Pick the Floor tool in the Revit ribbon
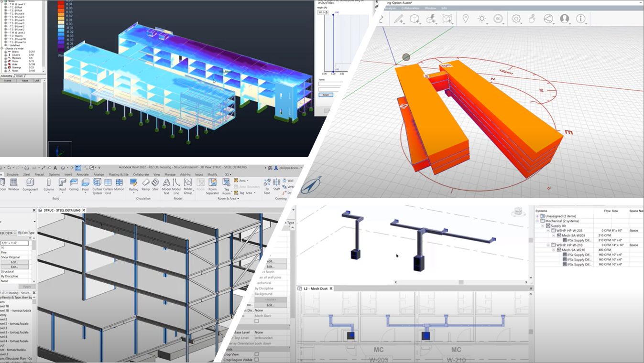644x363 pixels. [86, 185]
